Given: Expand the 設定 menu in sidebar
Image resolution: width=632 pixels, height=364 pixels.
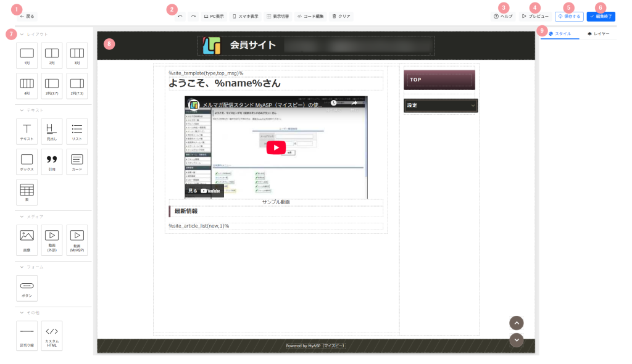Looking at the screenshot, I should click(440, 105).
